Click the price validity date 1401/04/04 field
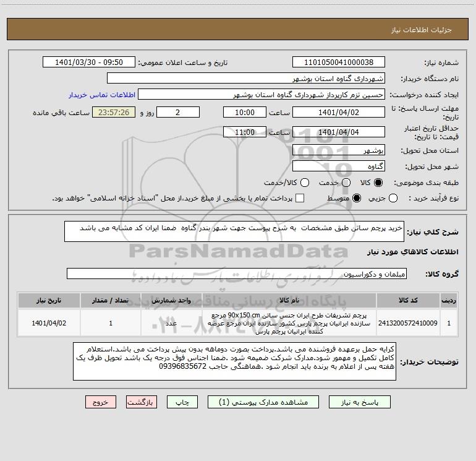This screenshot has width=476, height=461. [339, 132]
